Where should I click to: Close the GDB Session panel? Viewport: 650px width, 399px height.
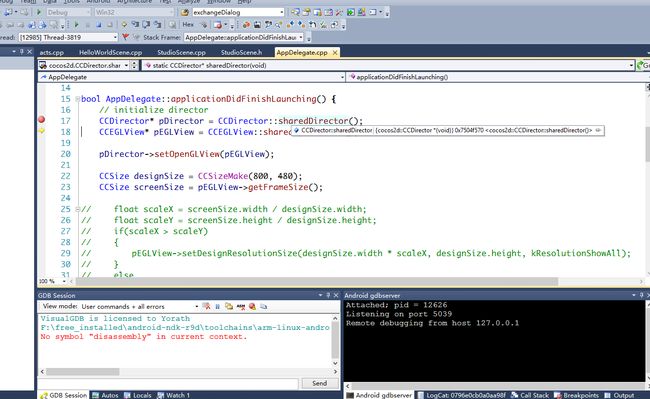tap(336, 295)
